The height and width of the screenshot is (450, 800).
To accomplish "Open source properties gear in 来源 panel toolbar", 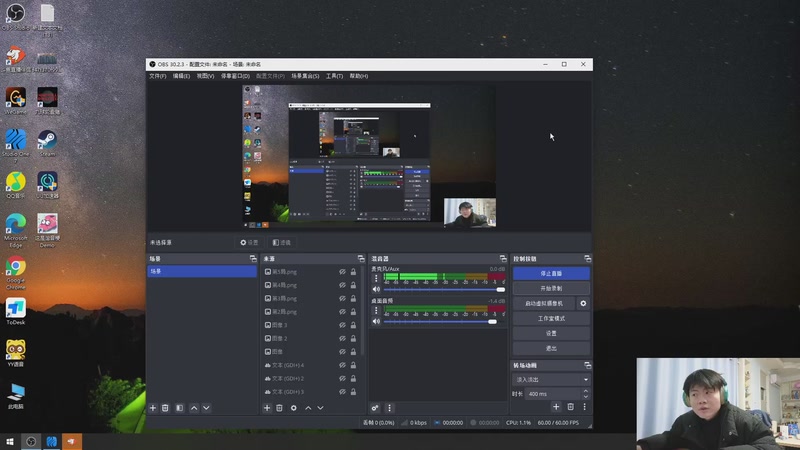I will click(294, 408).
